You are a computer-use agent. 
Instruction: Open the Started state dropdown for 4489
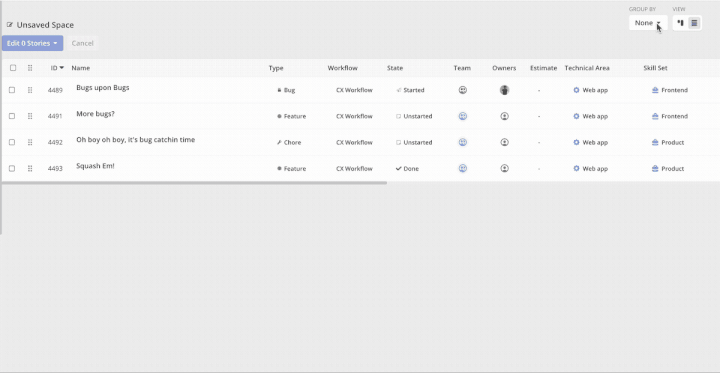[x=410, y=90]
